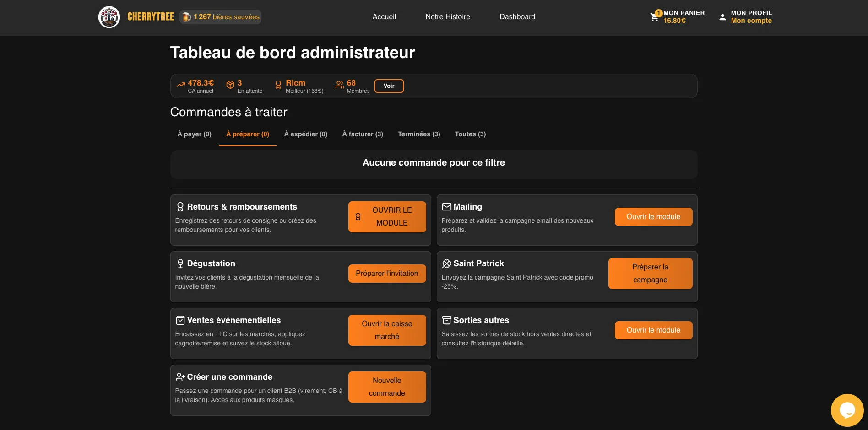868x430 pixels.
Task: Click Préparer l'invitation button
Action: 387,274
